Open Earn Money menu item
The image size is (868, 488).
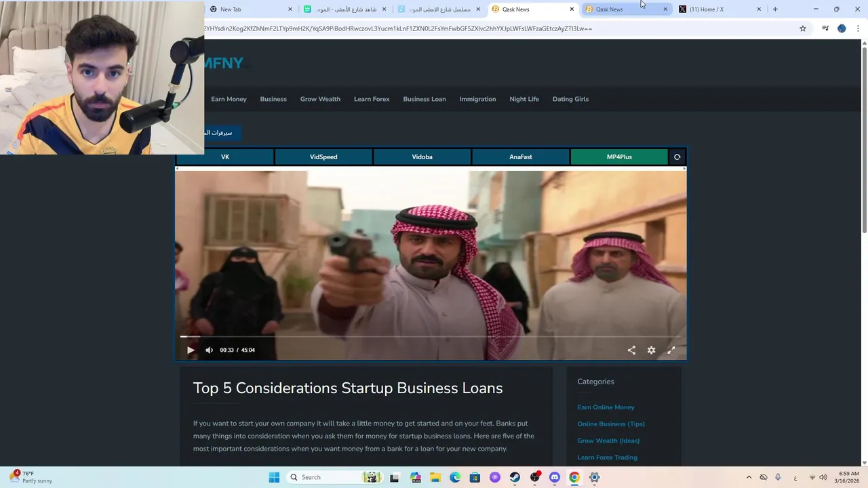229,99
